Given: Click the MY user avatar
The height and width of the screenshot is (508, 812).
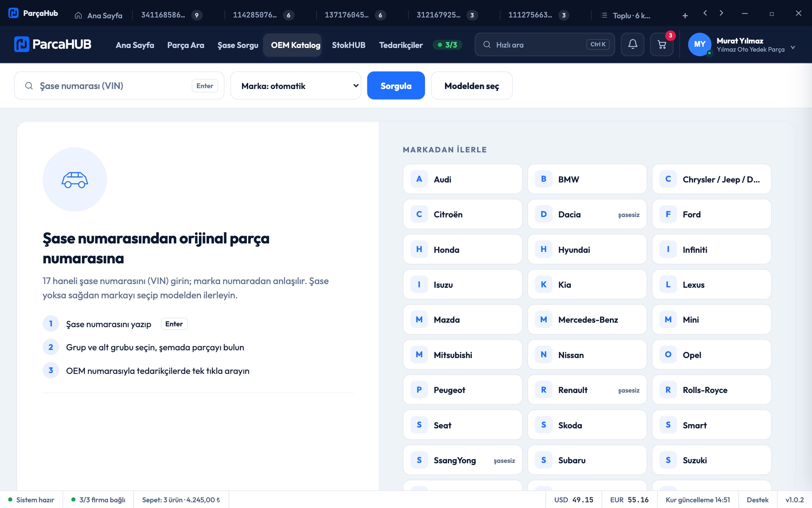Looking at the screenshot, I should pos(700,44).
